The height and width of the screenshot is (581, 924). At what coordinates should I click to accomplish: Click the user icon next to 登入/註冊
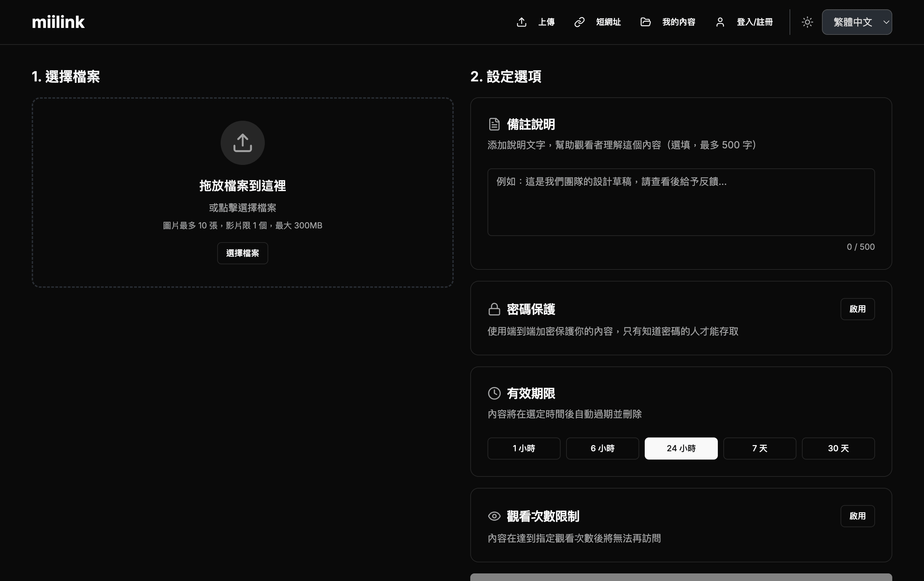click(x=720, y=22)
